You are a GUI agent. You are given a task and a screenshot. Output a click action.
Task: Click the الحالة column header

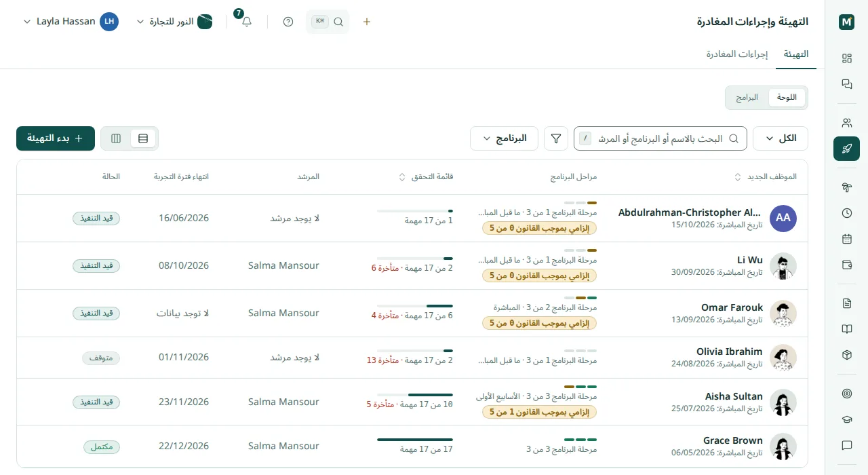(112, 177)
